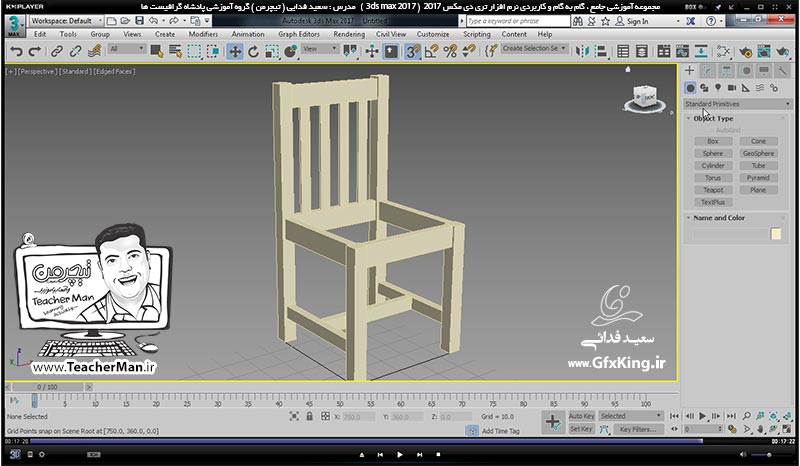The height and width of the screenshot is (466, 800).
Task: Toggle Auto Key animation mode
Action: tap(581, 416)
